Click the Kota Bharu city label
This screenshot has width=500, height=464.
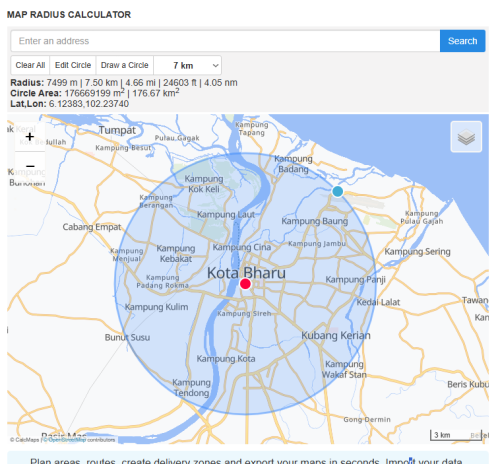click(x=246, y=273)
